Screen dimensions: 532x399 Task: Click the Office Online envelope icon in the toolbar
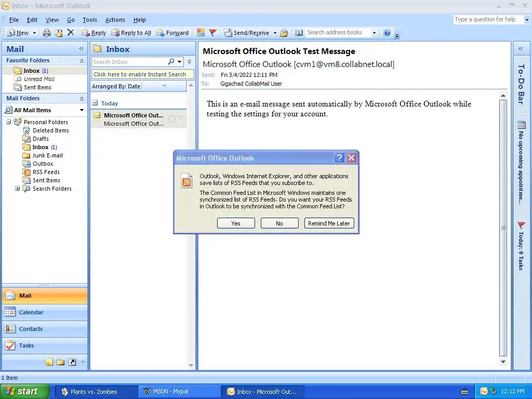click(284, 33)
